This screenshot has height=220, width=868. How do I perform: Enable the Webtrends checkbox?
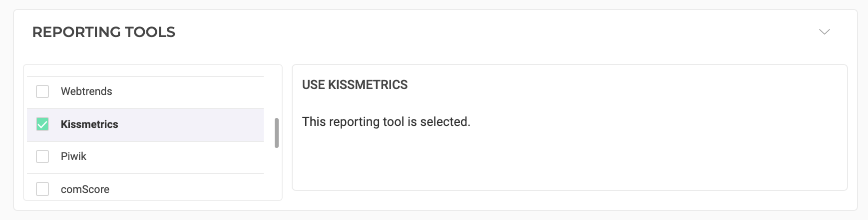(42, 91)
